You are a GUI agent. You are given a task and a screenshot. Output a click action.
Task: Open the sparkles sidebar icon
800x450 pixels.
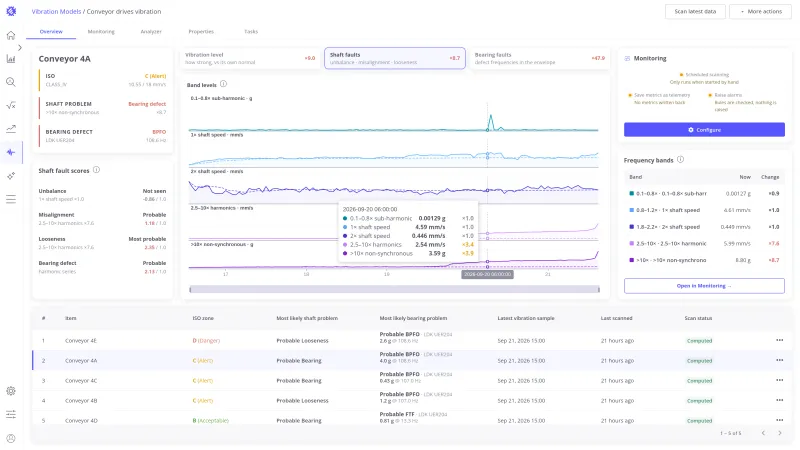pos(11,176)
